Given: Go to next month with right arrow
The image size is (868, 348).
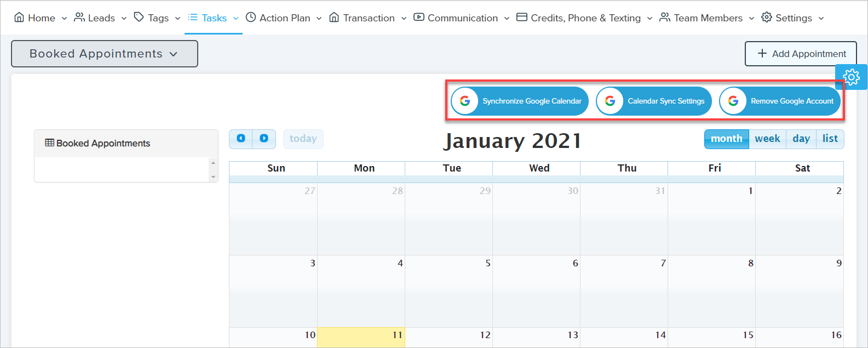Looking at the screenshot, I should coord(264,139).
